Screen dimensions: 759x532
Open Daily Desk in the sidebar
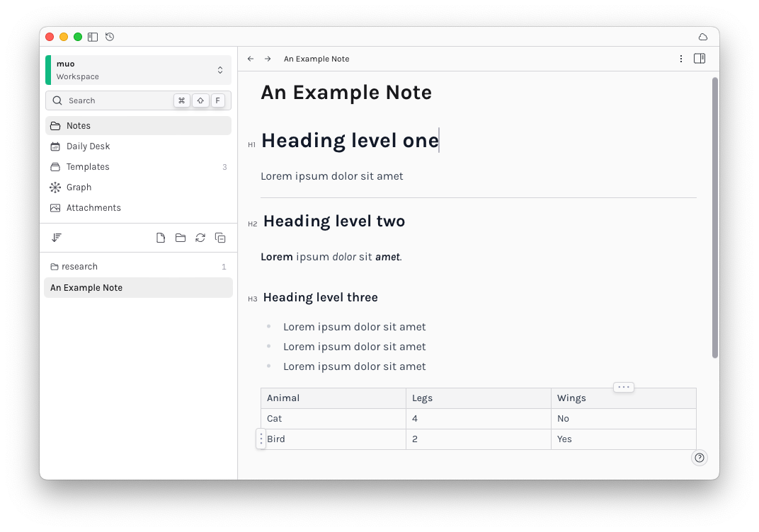pos(88,146)
